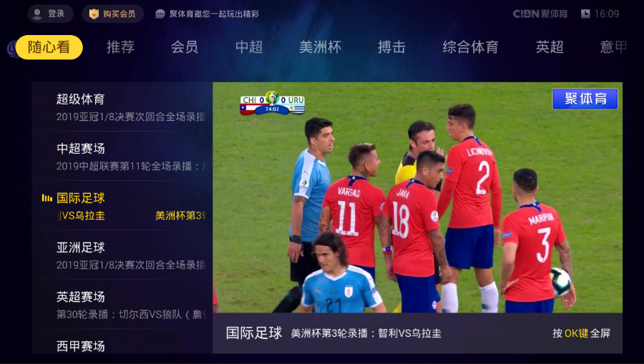
Task: Open the 英超 tab
Action: [x=550, y=47]
